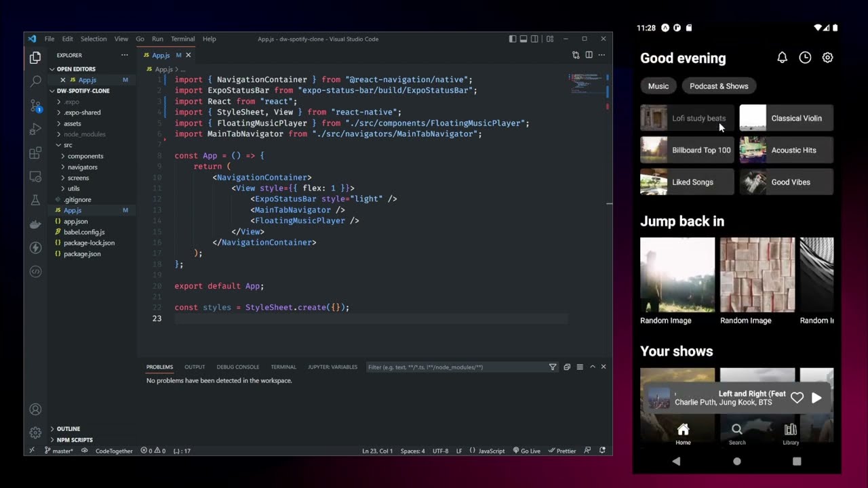This screenshot has width=868, height=488.
Task: Collapse the src folder
Action: [x=67, y=145]
